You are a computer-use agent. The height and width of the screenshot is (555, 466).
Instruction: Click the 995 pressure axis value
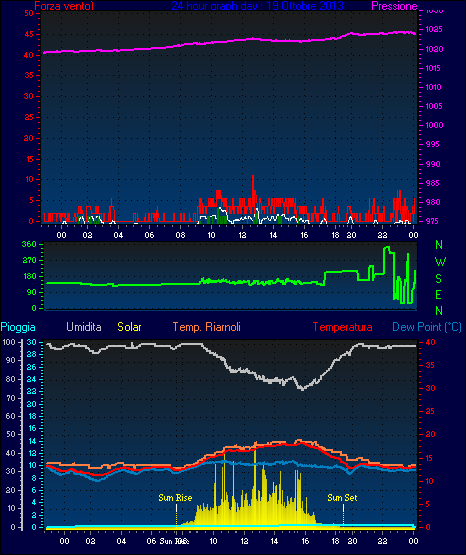433,144
